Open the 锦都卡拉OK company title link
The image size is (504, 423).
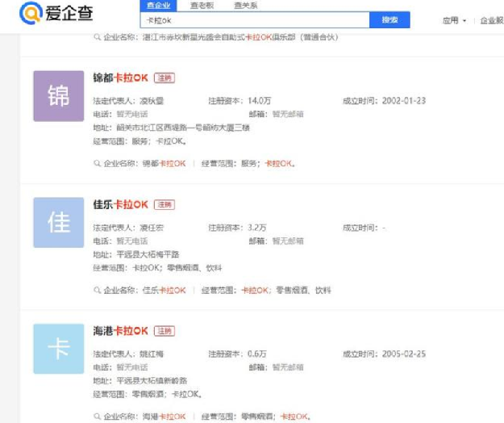(x=120, y=77)
